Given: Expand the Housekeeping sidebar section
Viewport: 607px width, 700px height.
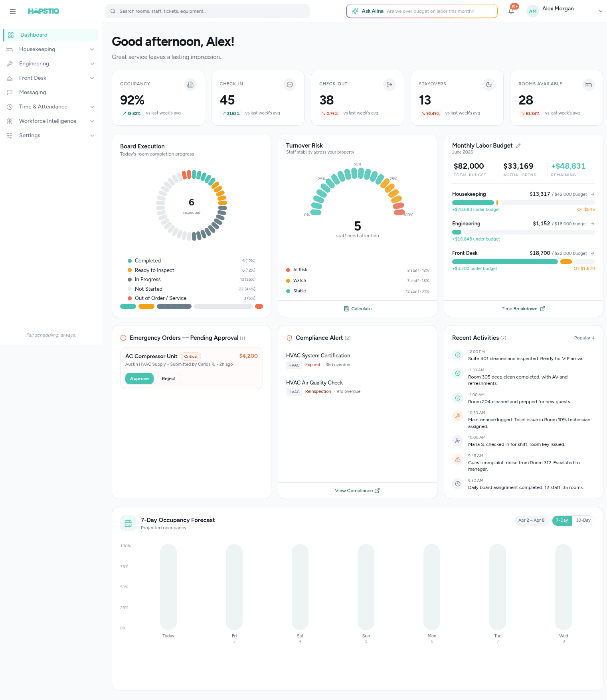Looking at the screenshot, I should pos(92,49).
